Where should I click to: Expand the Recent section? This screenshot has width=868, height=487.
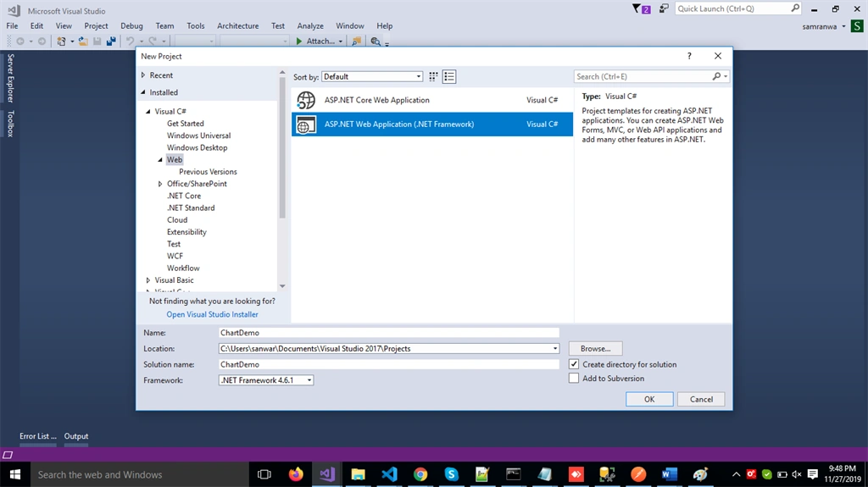tap(143, 75)
